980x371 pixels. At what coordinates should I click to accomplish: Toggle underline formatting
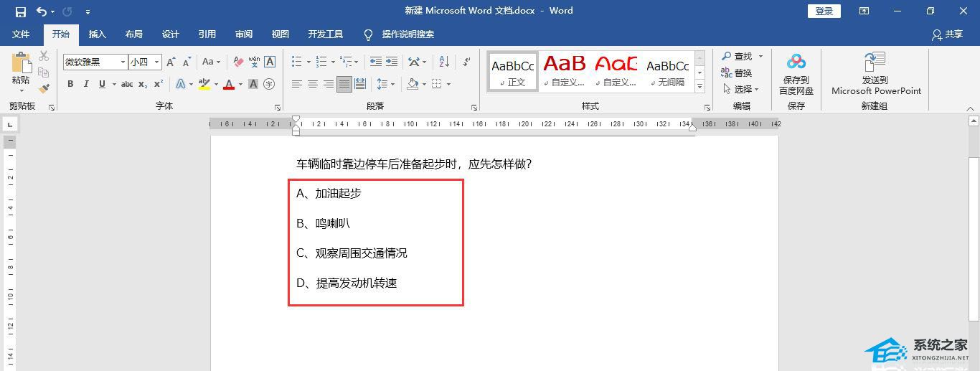(102, 84)
